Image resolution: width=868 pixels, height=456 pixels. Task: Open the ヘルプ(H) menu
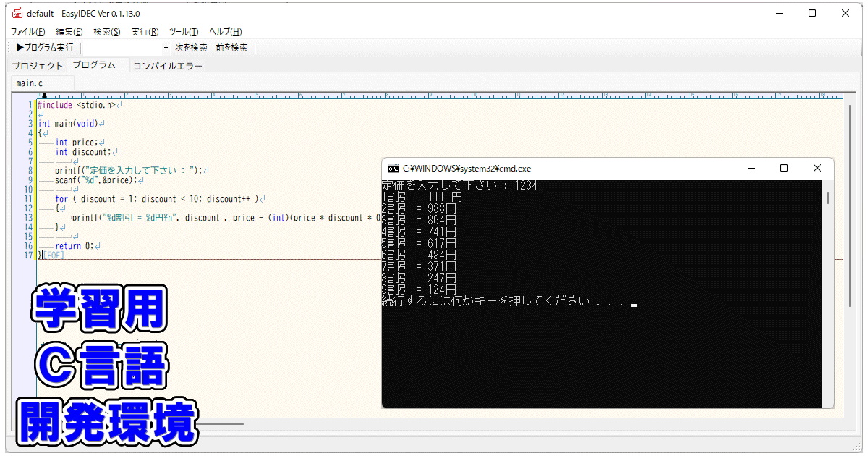pos(225,32)
